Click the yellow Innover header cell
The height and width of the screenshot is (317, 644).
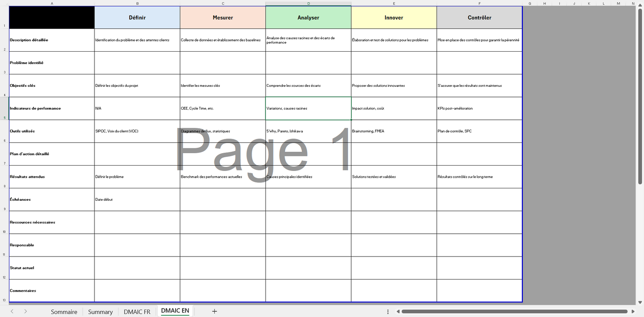pos(394,17)
